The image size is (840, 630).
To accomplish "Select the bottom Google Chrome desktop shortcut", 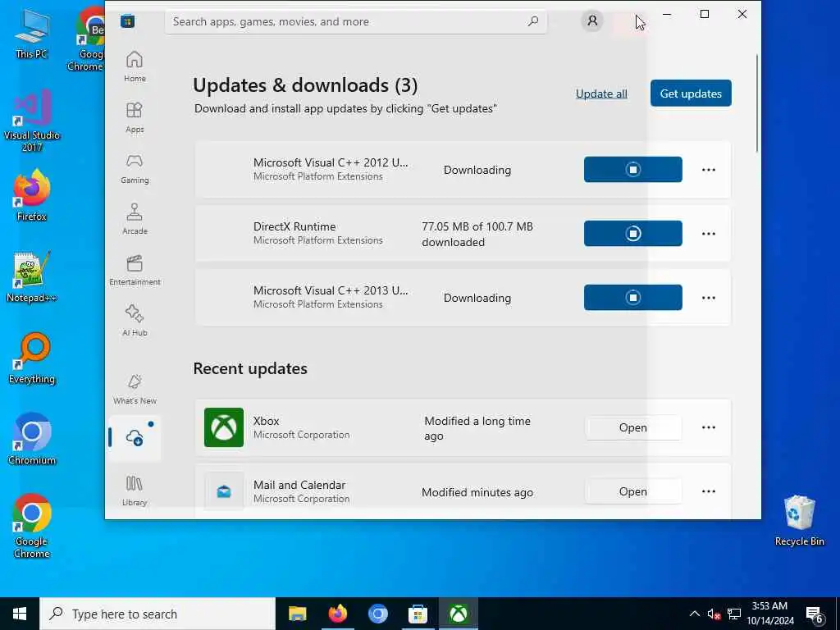I will pos(32,526).
